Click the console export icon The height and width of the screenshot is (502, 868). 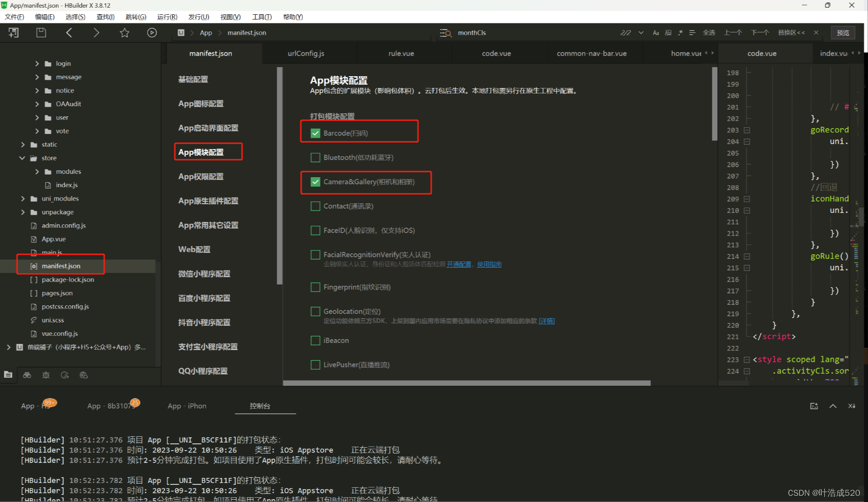pos(814,406)
